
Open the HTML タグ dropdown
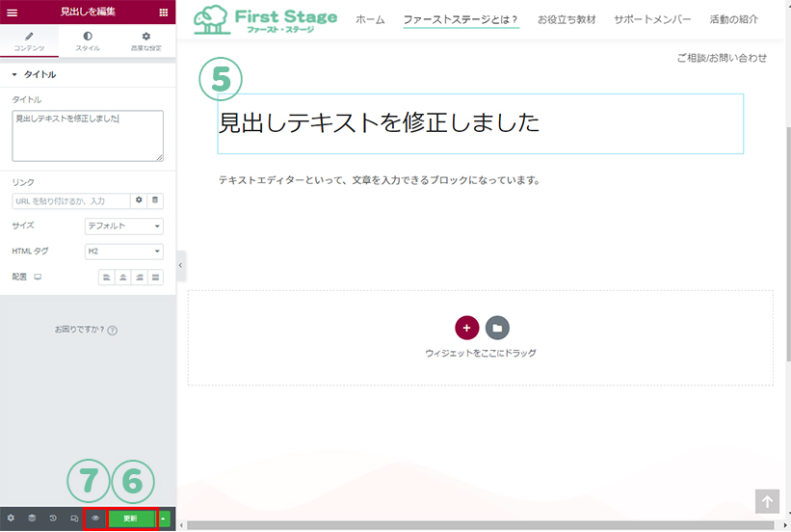point(124,252)
